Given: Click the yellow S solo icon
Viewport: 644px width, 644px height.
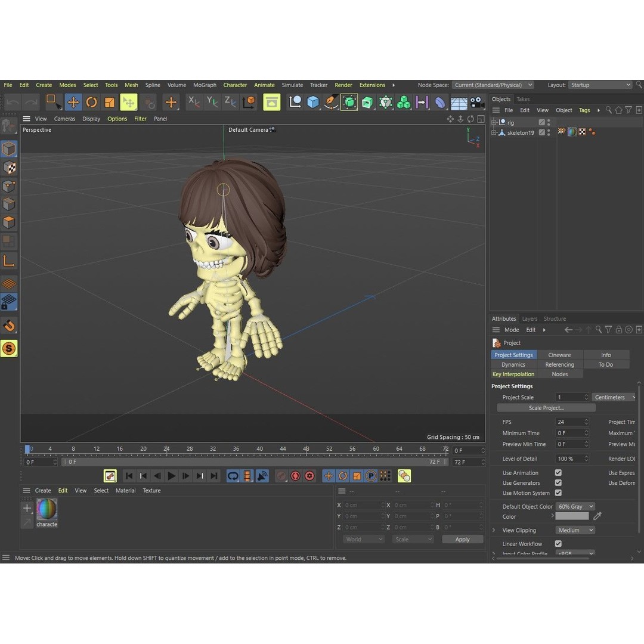Looking at the screenshot, I should click(9, 348).
